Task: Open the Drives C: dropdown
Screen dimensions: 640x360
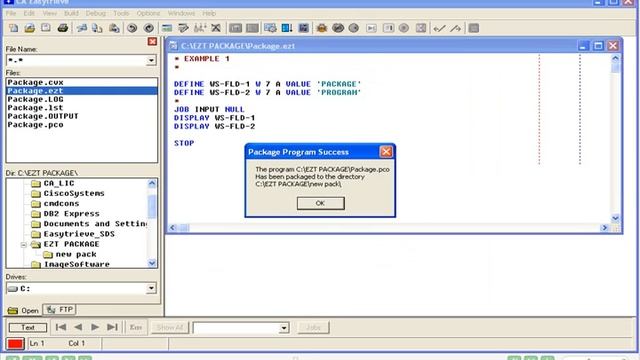Action: (x=151, y=288)
